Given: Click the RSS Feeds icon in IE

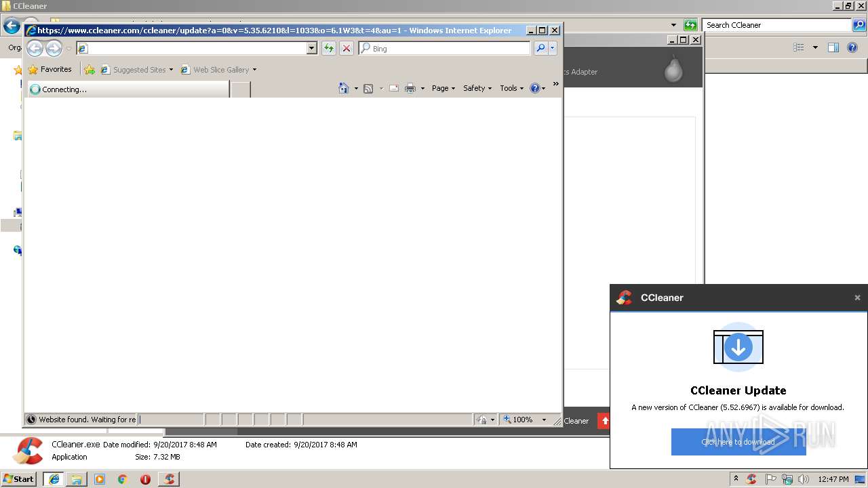Looking at the screenshot, I should click(368, 88).
